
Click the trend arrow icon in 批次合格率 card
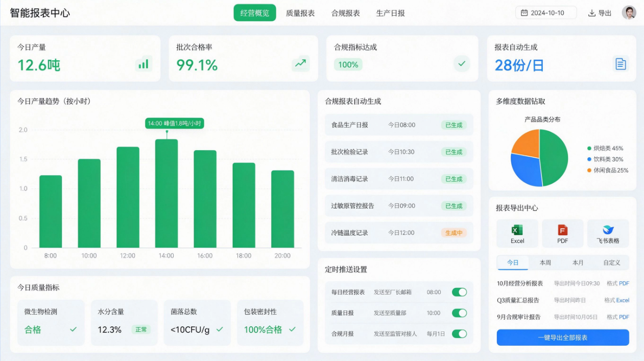click(x=301, y=64)
